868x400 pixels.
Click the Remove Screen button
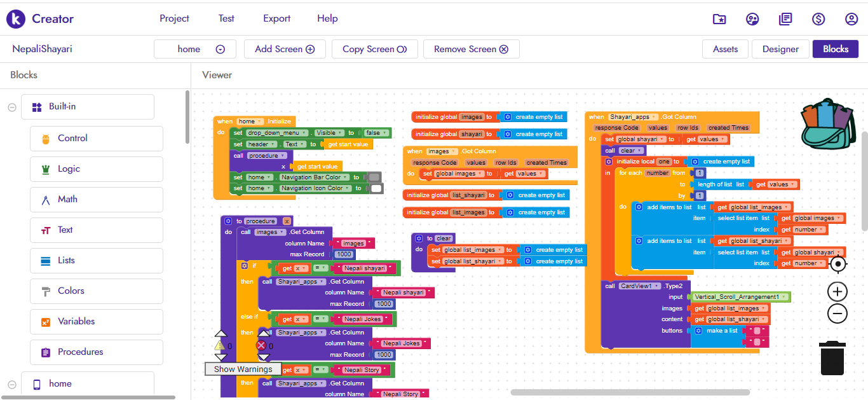pos(471,49)
